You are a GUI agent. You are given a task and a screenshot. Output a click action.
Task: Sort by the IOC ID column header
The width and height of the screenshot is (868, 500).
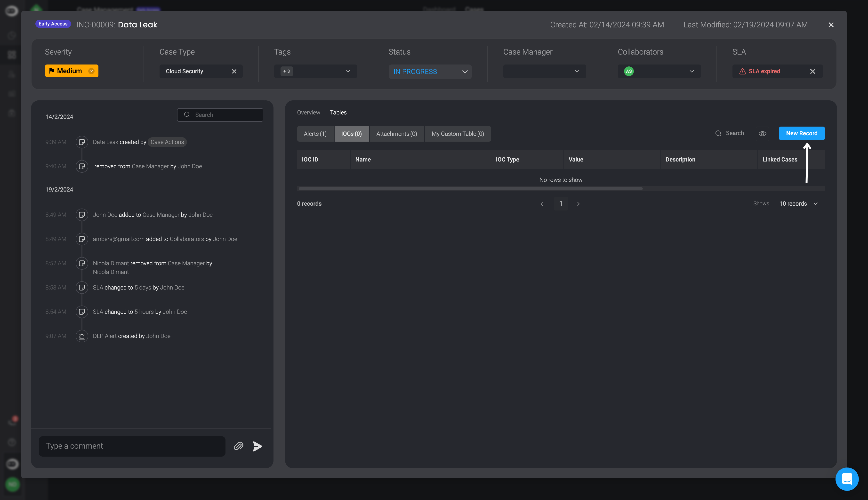coord(323,159)
